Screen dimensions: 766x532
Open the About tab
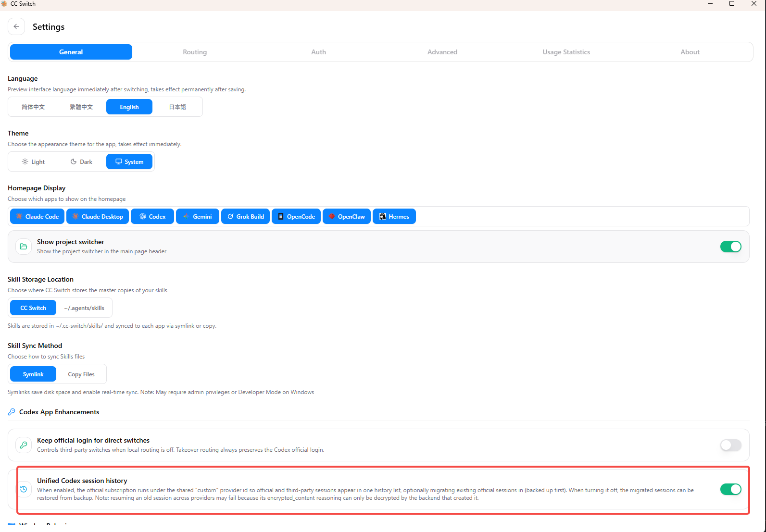coord(690,52)
